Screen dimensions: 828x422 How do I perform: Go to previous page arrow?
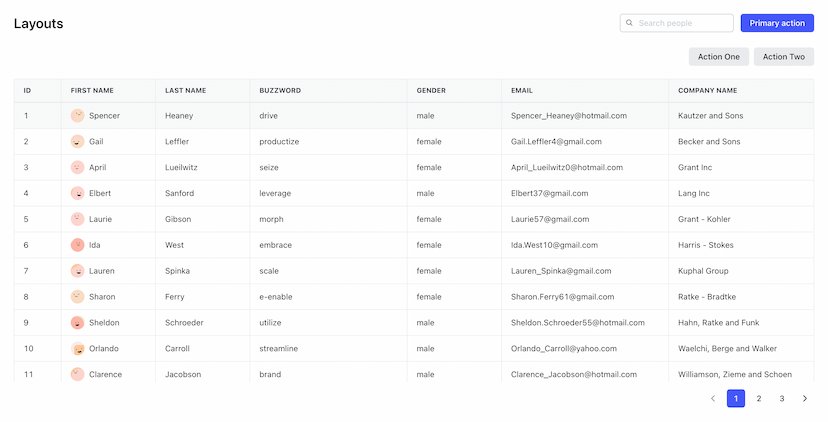(713, 398)
